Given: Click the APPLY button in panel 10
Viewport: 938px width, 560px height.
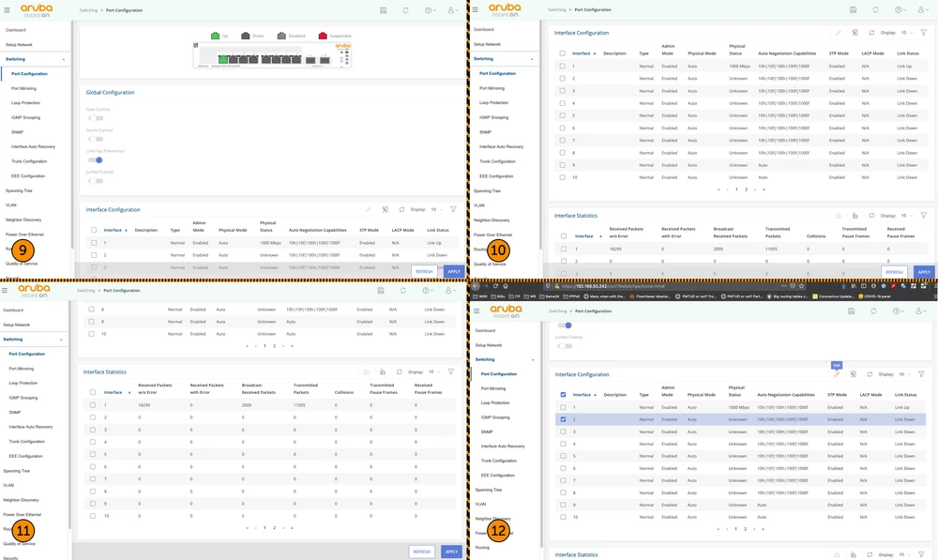Looking at the screenshot, I should pos(924,272).
